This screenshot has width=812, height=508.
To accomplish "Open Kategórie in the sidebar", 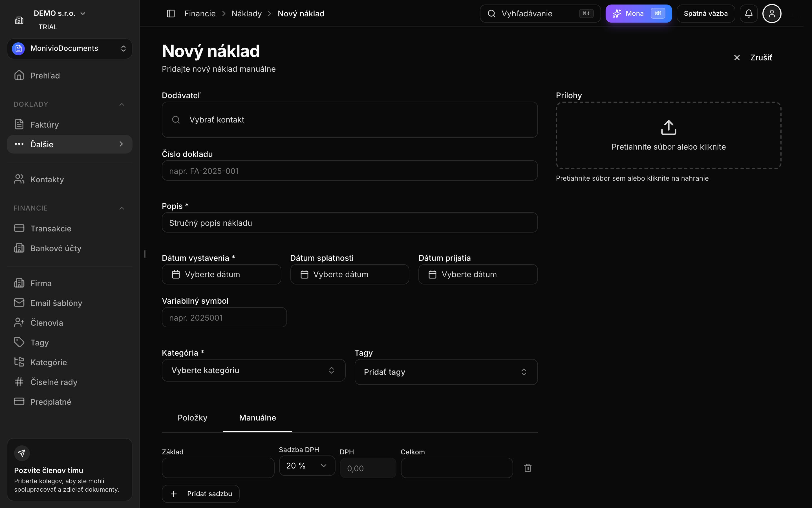I will click(69, 362).
